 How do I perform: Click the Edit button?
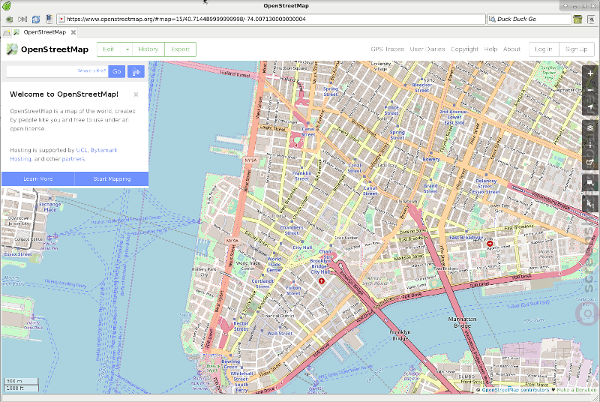click(x=109, y=49)
